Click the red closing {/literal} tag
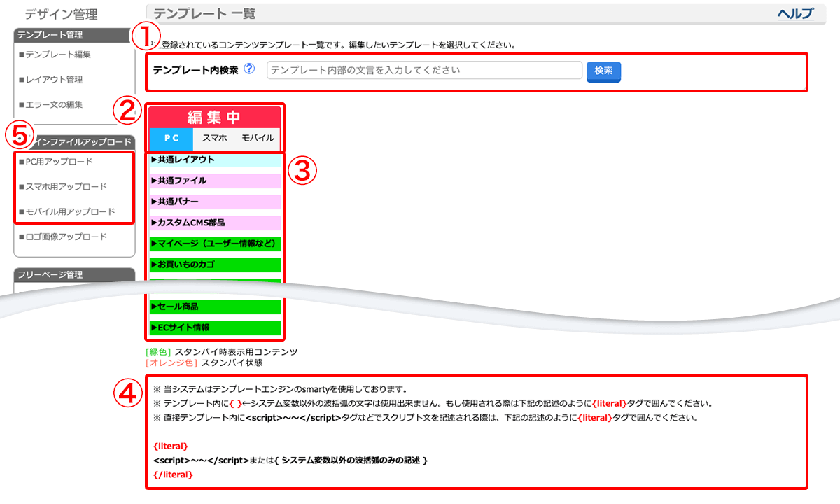This screenshot has width=840, height=504. [x=173, y=475]
